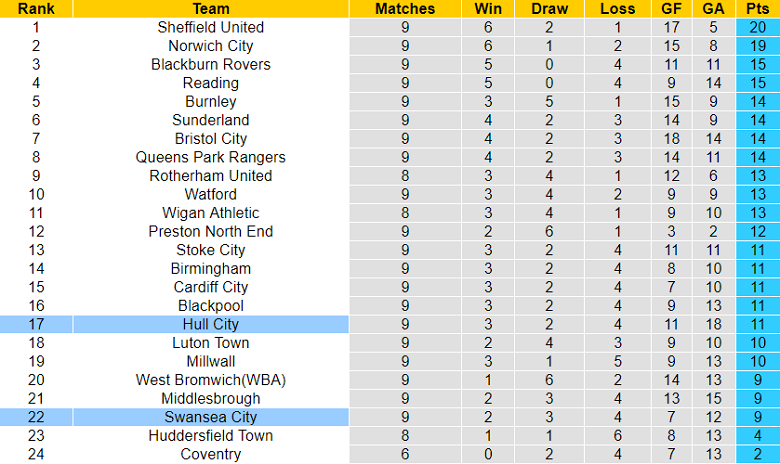Click the Draw column header
Viewport: 780px width, 464px height.
click(x=550, y=8)
